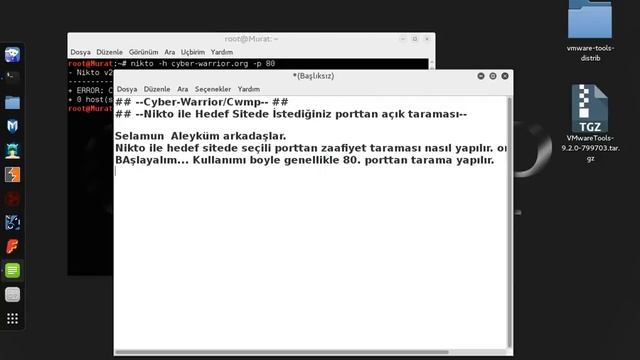
Task: Open the Armitage dock icon
Action: click(x=12, y=150)
